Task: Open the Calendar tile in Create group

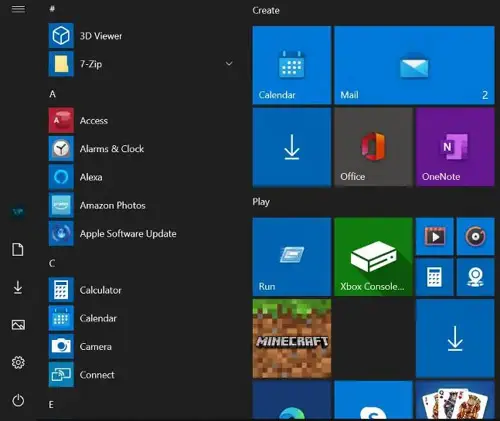Action: click(x=292, y=65)
